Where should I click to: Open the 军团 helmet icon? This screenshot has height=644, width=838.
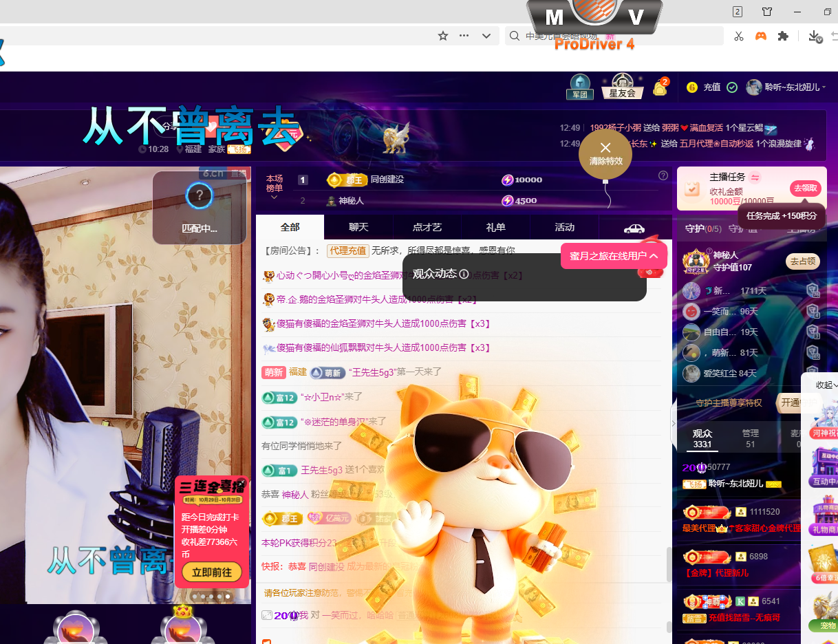[x=579, y=86]
